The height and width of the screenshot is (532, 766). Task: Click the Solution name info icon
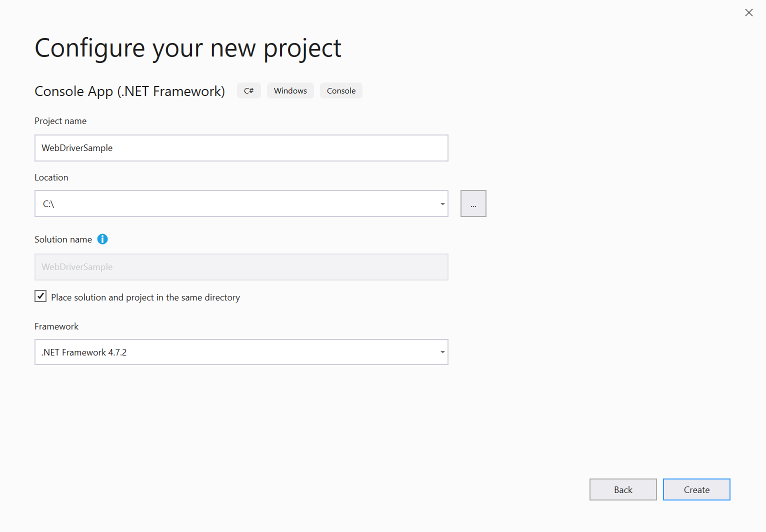coord(102,239)
